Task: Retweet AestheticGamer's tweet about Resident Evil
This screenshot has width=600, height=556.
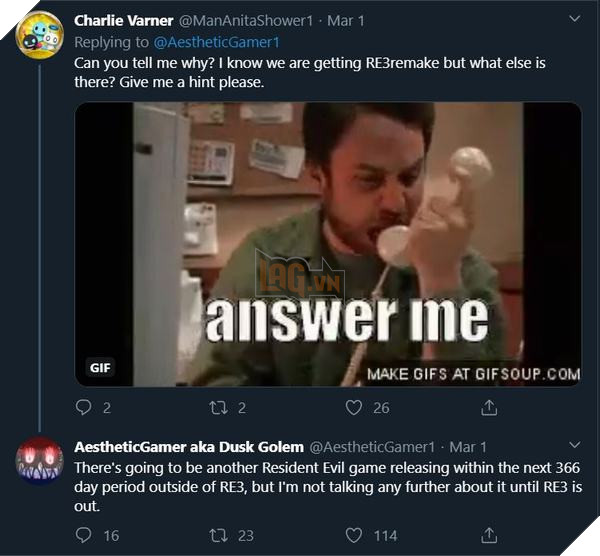Action: tap(218, 535)
